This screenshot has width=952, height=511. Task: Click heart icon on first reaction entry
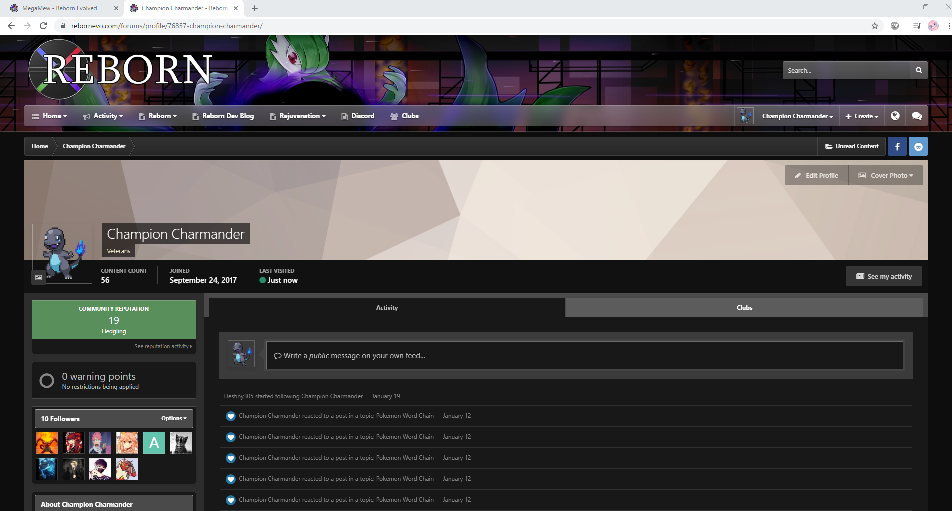tap(231, 416)
